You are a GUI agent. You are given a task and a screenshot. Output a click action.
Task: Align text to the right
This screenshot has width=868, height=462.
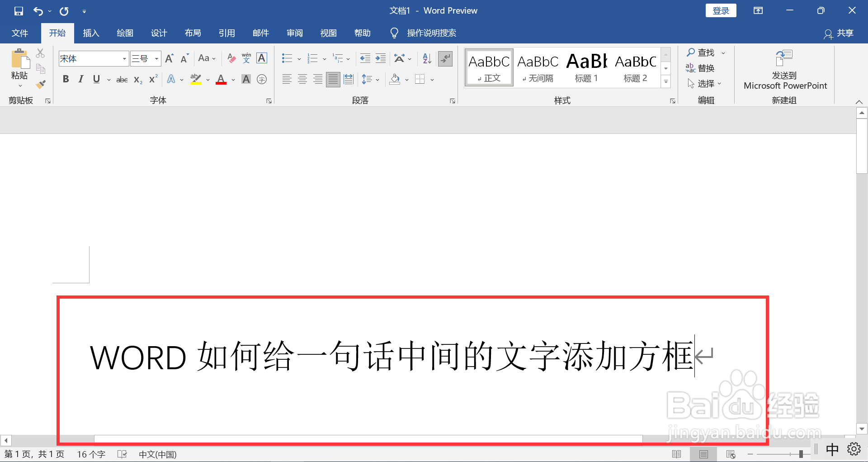pos(318,80)
